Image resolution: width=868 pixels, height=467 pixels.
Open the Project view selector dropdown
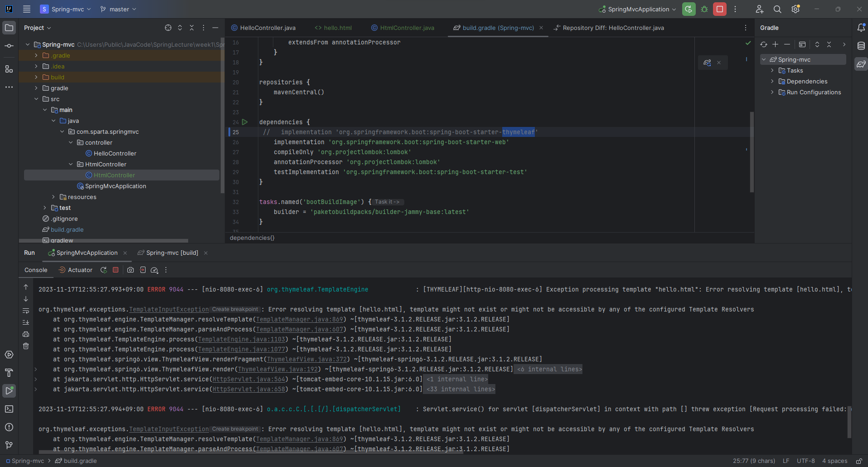pyautogui.click(x=38, y=28)
